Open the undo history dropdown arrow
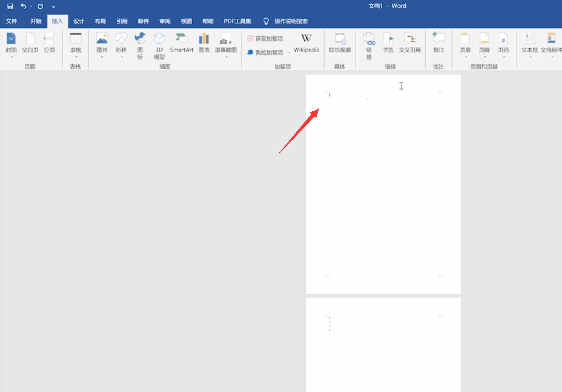 [x=31, y=6]
